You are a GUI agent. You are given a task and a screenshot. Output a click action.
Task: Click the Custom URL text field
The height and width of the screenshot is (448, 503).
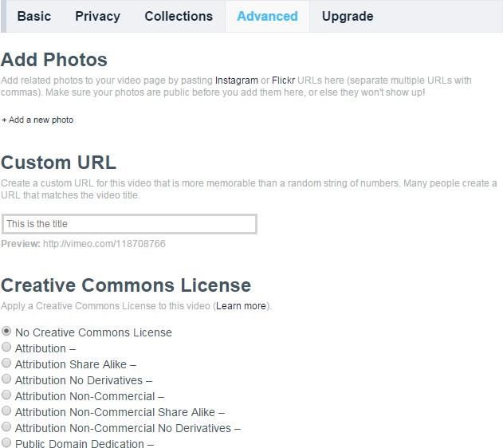click(x=129, y=224)
